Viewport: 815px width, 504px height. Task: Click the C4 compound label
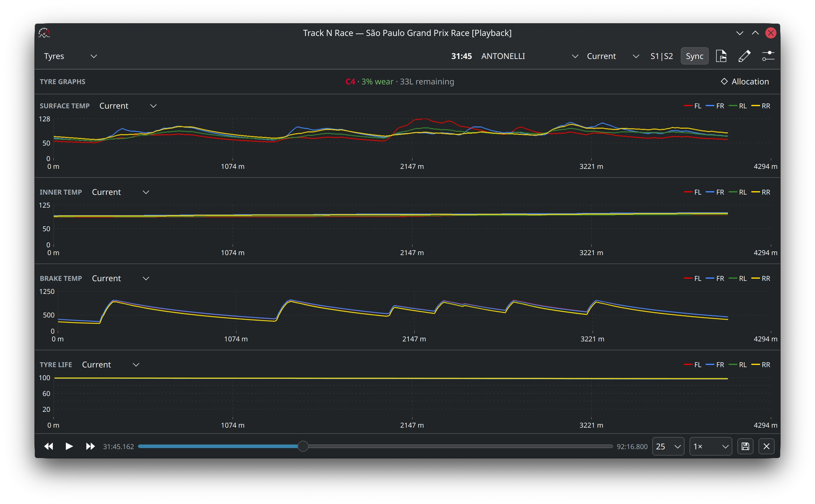350,81
